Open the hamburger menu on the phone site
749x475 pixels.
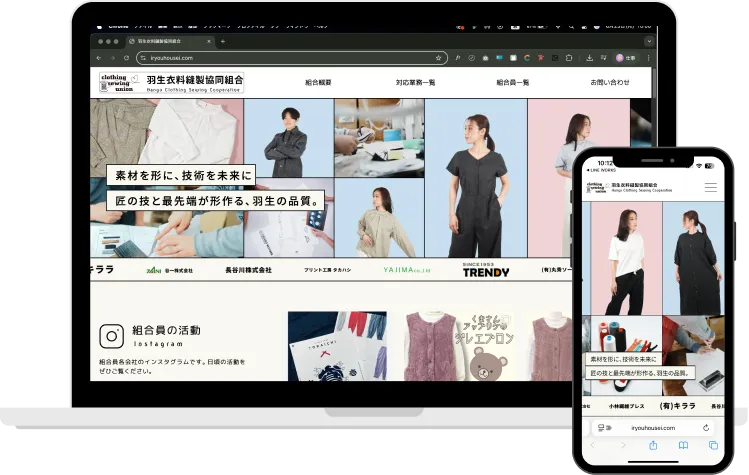pos(710,187)
